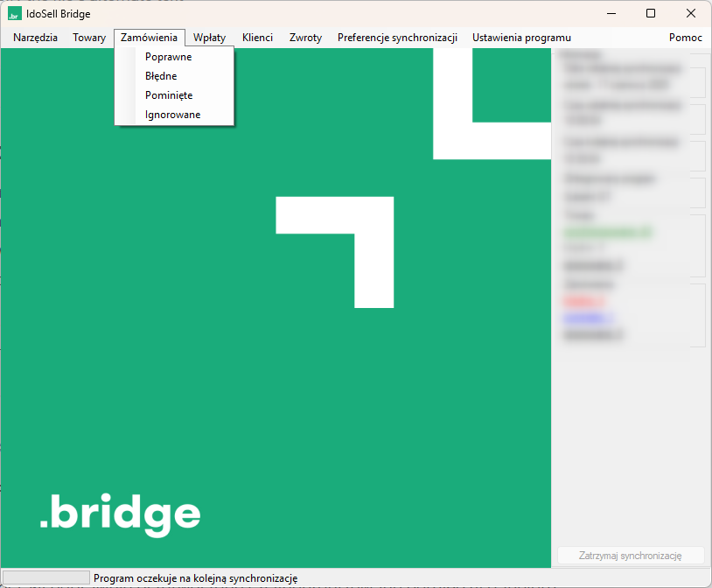
Task: Open the Wpłaty menu
Action: click(x=209, y=38)
